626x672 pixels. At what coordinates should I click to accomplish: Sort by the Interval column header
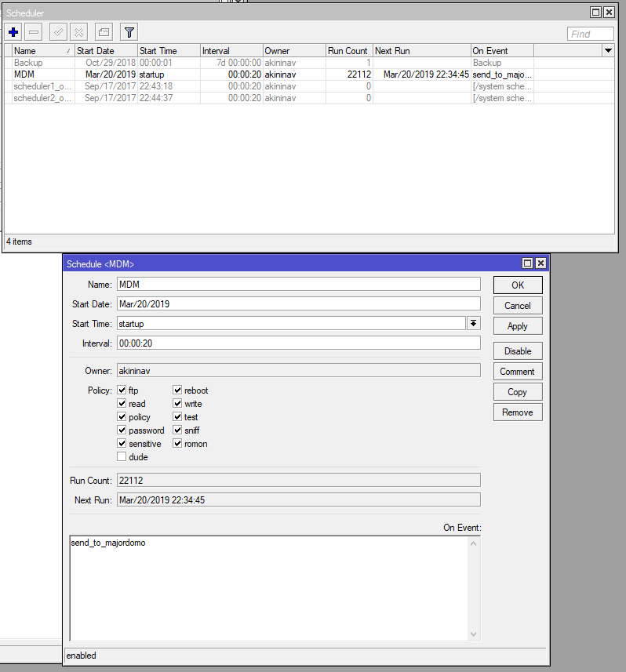tap(231, 50)
